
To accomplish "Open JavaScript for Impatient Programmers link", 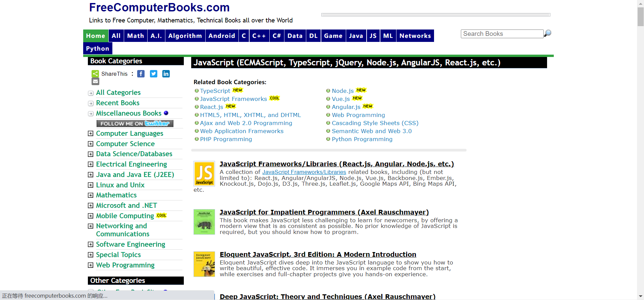I will pyautogui.click(x=324, y=212).
